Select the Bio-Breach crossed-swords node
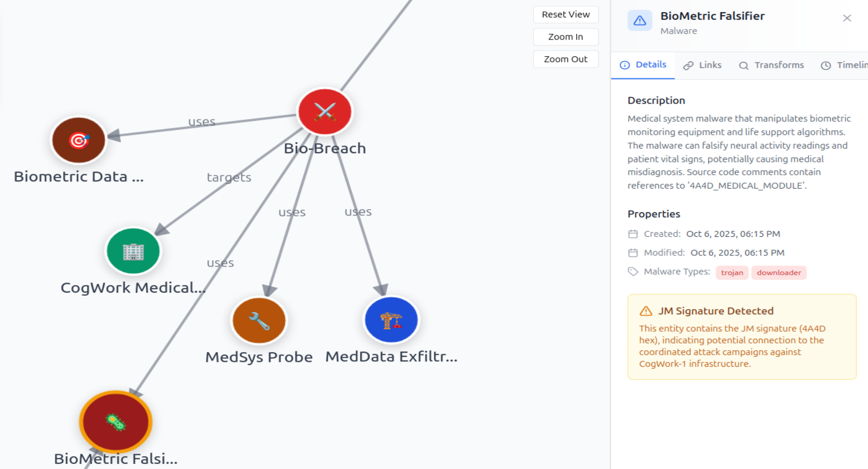This screenshot has height=469, width=868. point(324,111)
